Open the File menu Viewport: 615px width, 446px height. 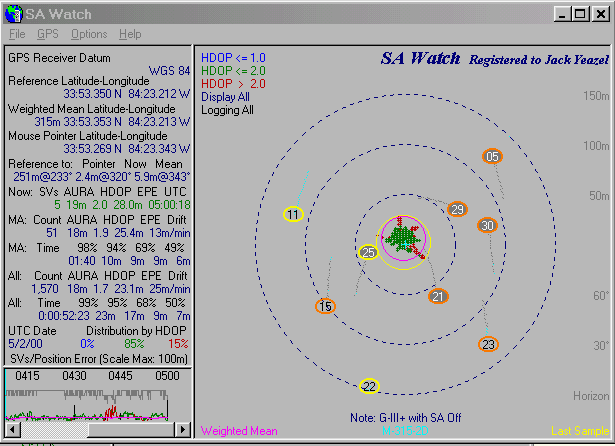pos(17,34)
